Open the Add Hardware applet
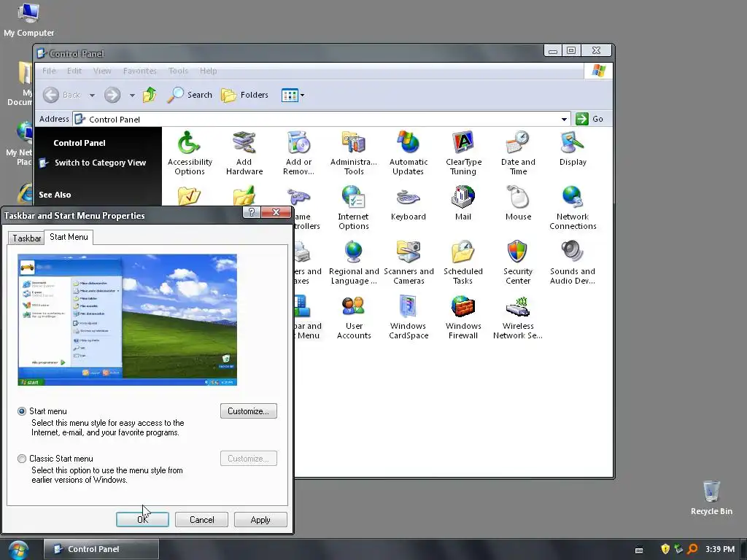 click(244, 153)
